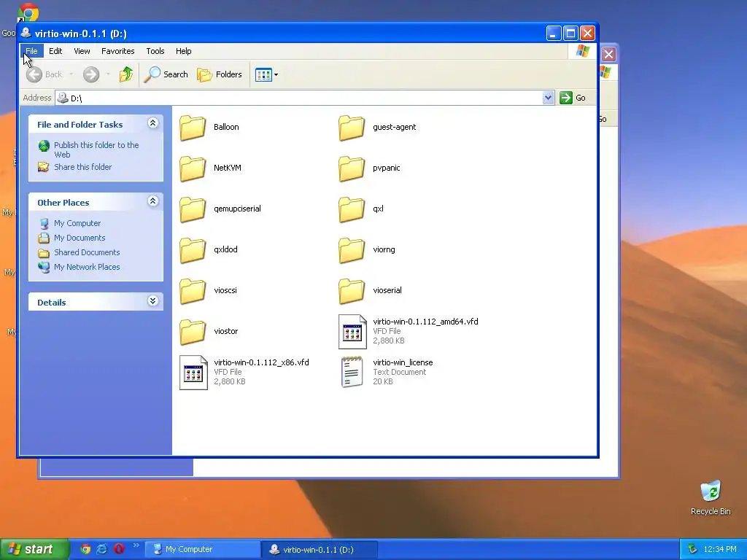The image size is (747, 560).
Task: Click the Up one level toolbar icon
Action: [126, 74]
